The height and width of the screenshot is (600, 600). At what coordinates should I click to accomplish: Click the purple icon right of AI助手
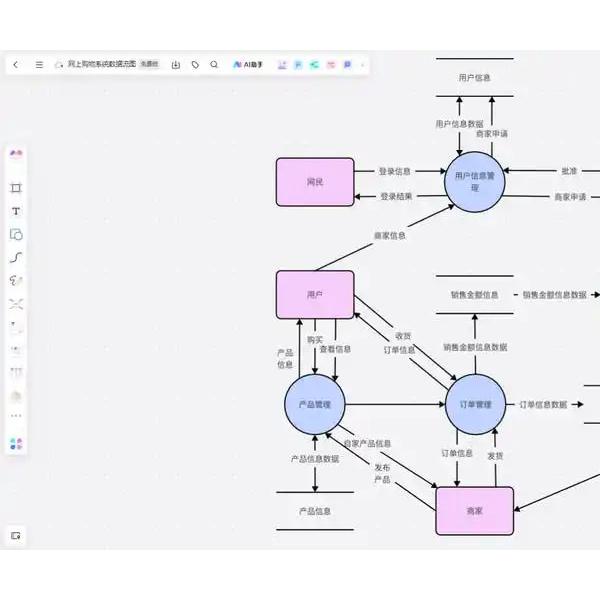[x=282, y=65]
